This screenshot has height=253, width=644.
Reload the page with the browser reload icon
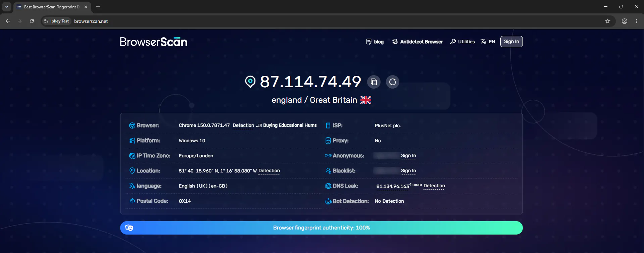32,21
